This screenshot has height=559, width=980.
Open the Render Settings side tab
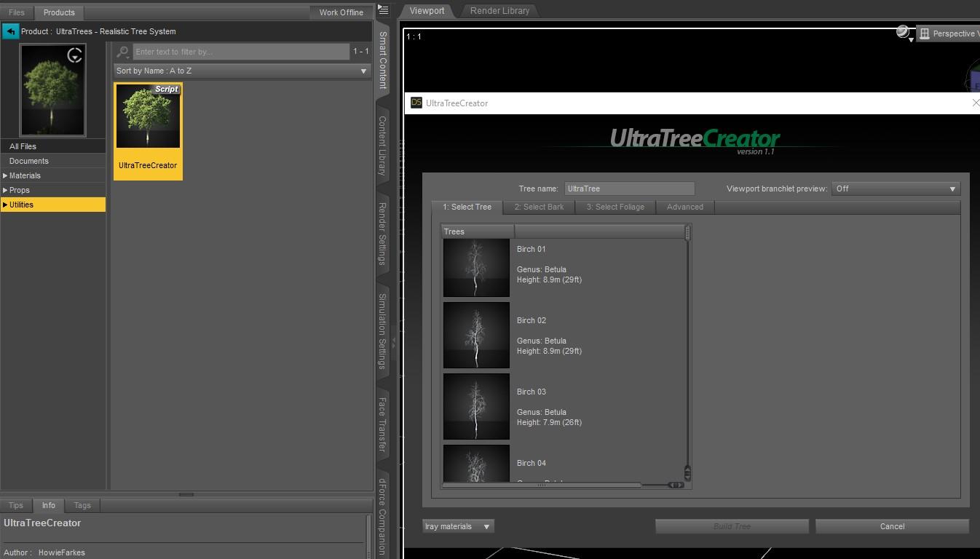click(382, 234)
